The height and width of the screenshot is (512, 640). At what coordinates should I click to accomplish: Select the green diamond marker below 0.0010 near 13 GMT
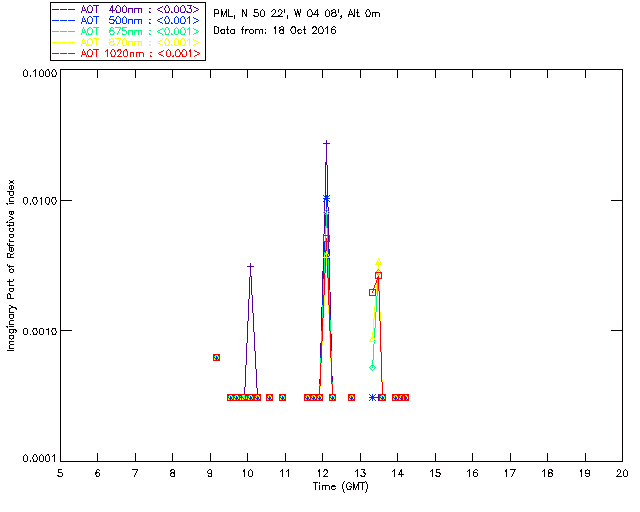point(372,367)
